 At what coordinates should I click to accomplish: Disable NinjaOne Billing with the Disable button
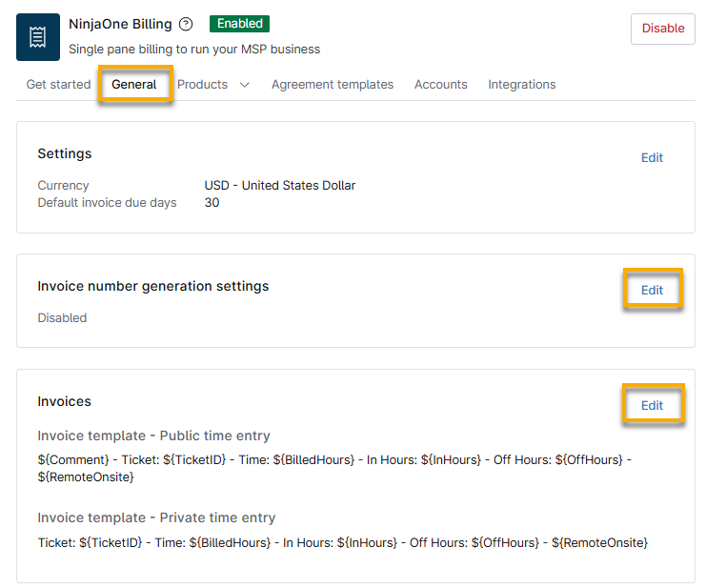point(663,29)
